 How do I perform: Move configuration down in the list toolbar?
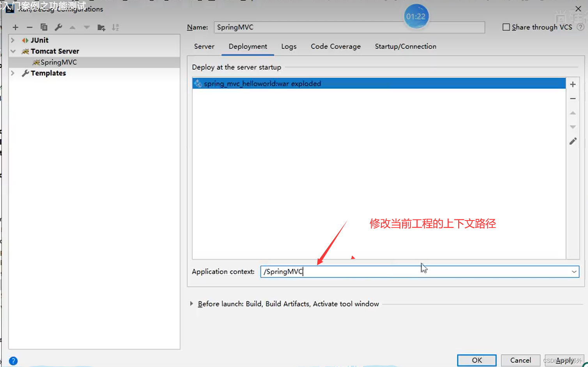pyautogui.click(x=87, y=27)
